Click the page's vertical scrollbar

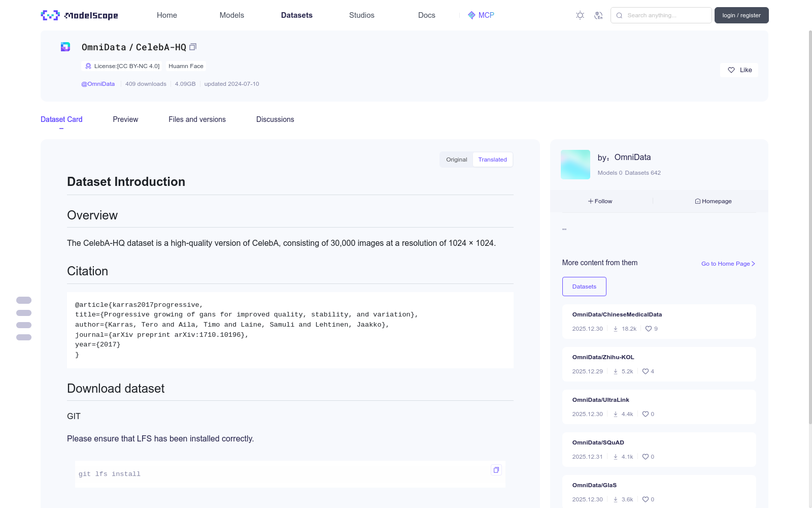point(810,226)
